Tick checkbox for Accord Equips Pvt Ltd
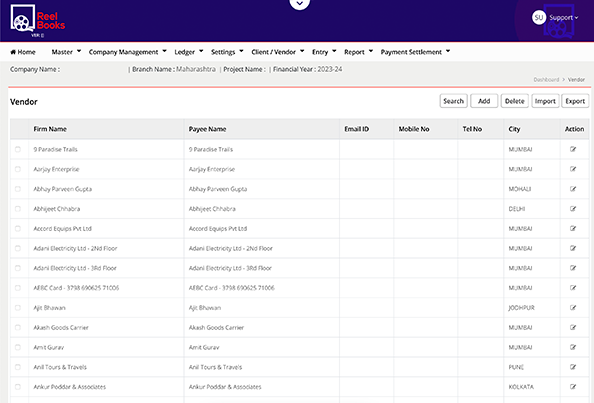594x403 pixels. (x=18, y=228)
